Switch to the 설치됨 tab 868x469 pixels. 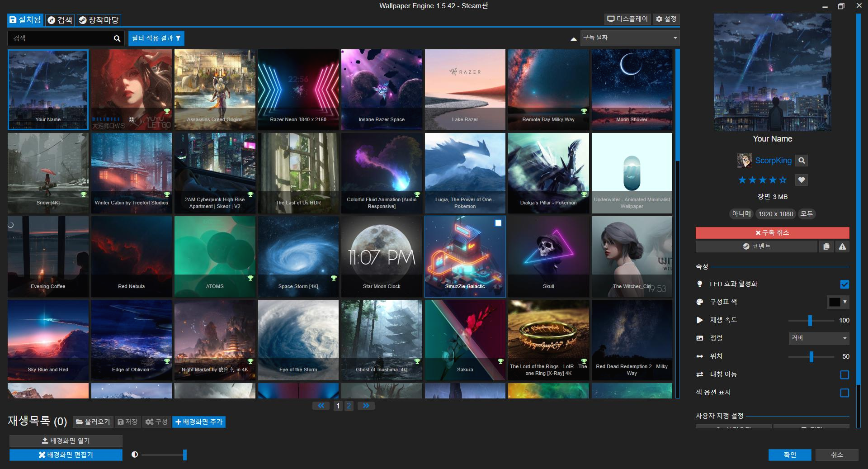(x=25, y=20)
